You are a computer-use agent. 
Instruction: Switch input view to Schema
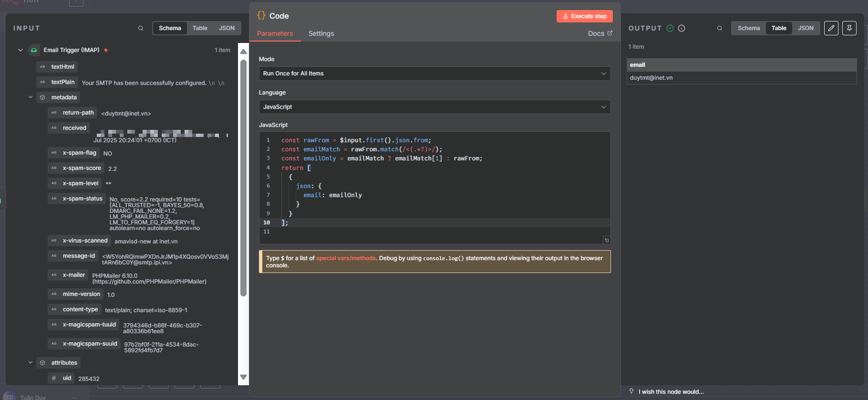pyautogui.click(x=170, y=28)
